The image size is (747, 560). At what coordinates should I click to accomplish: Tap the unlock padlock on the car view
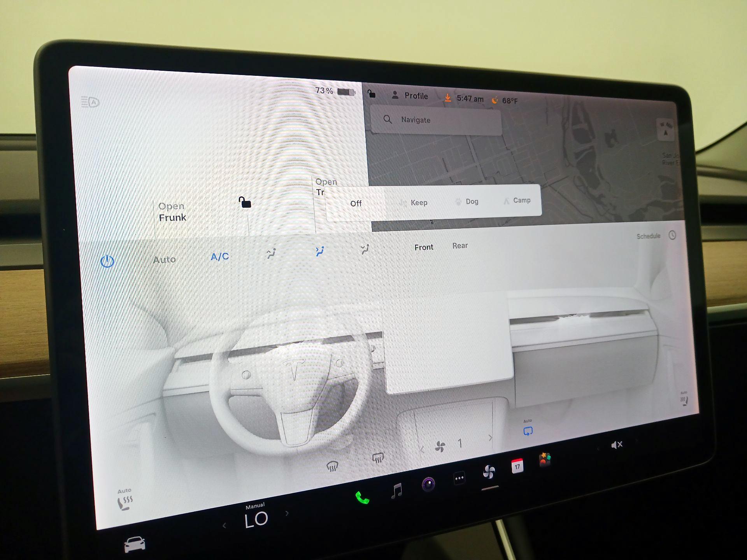(x=245, y=202)
